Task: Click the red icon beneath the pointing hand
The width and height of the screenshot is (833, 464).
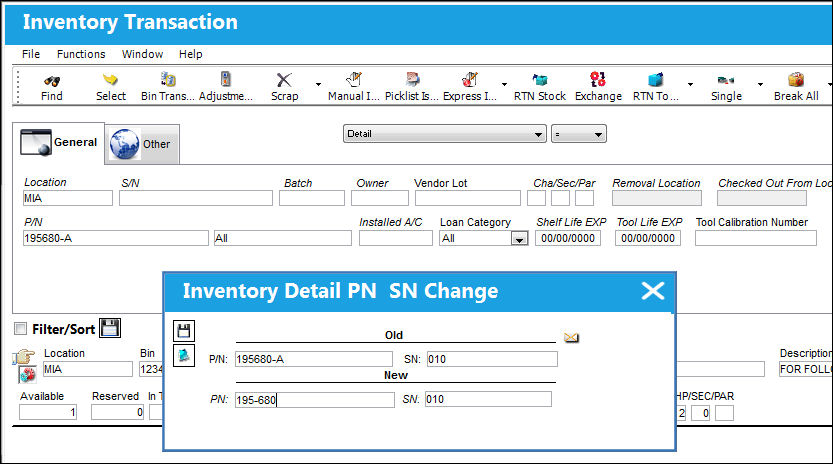Action: tap(28, 375)
